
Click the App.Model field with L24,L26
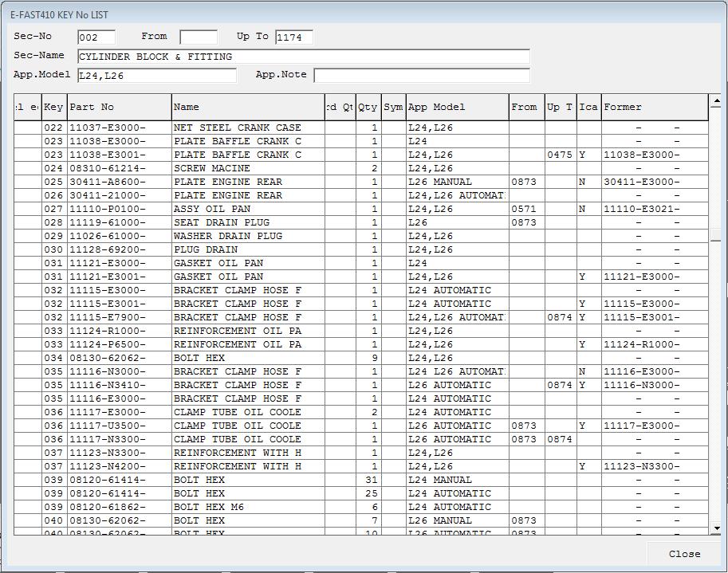[x=157, y=75]
